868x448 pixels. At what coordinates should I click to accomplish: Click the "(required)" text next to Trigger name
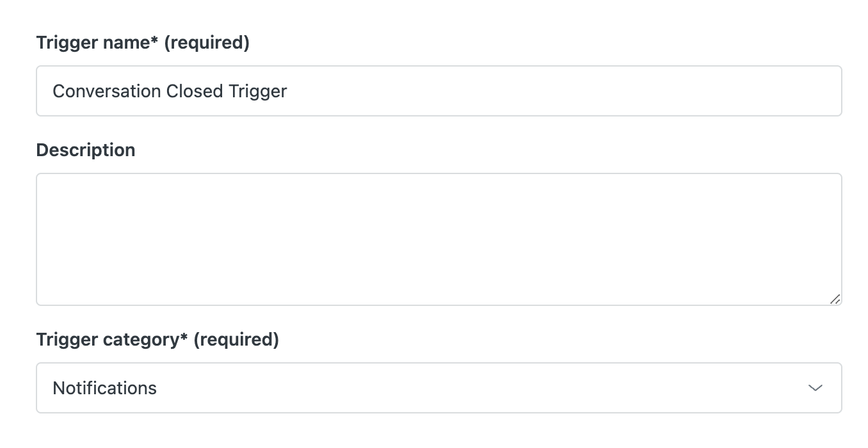click(207, 43)
